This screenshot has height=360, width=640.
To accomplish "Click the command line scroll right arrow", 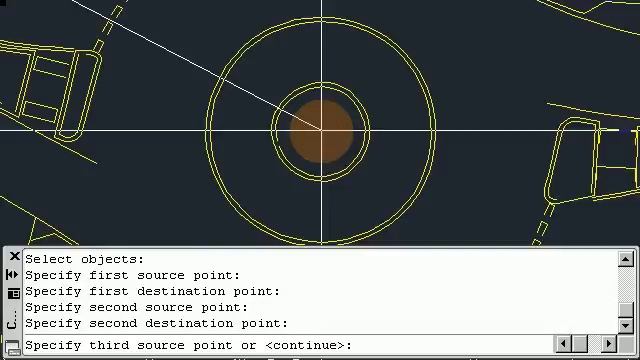I will coord(609,344).
